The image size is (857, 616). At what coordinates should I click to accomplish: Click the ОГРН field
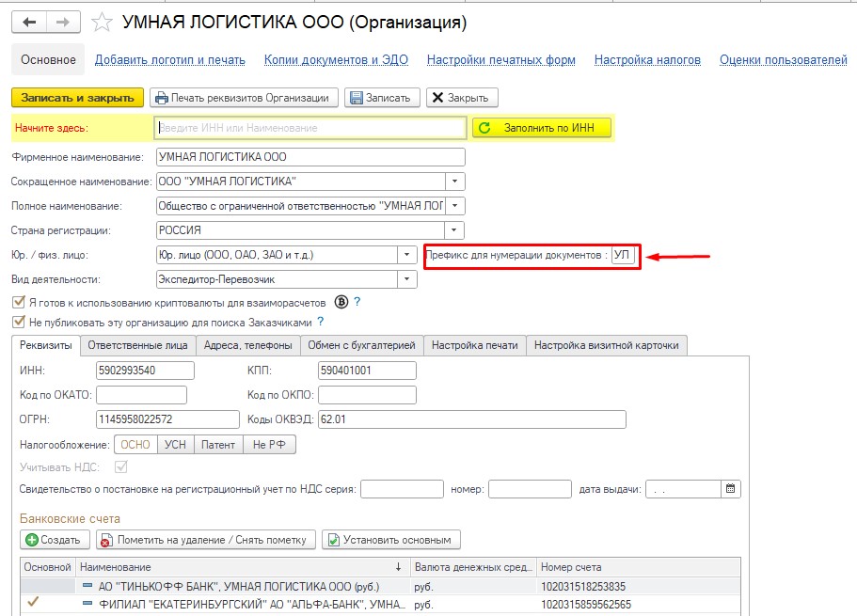[x=167, y=419]
